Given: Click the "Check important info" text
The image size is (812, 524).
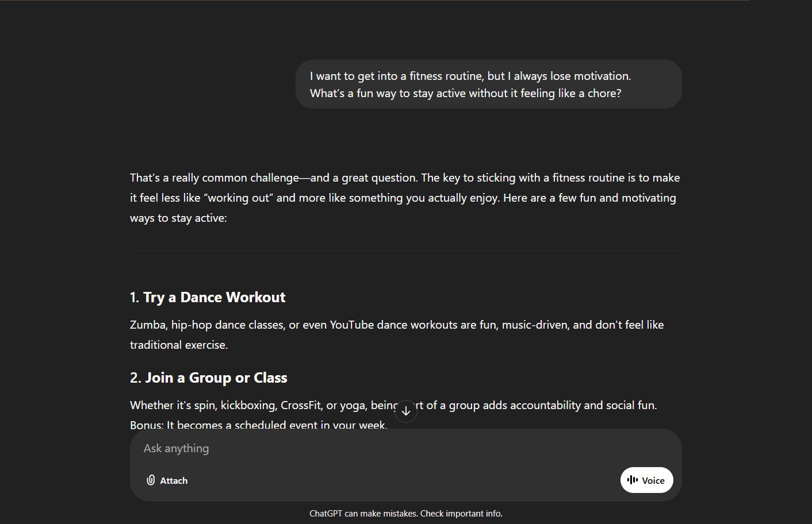Looking at the screenshot, I should pos(461,514).
